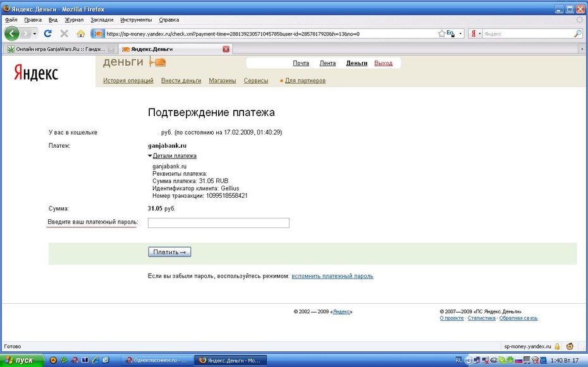Image resolution: width=588 pixels, height=367 pixels.
Task: Open the Сервисы link
Action: (256, 80)
